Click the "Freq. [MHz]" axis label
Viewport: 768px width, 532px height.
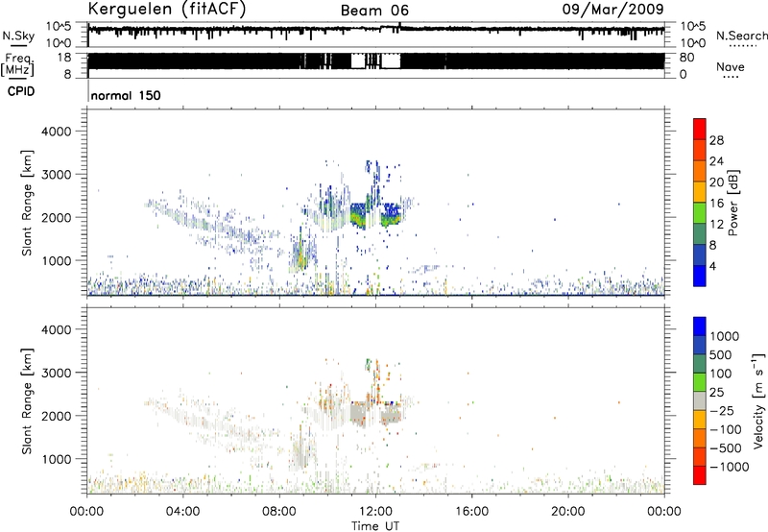[x=18, y=64]
